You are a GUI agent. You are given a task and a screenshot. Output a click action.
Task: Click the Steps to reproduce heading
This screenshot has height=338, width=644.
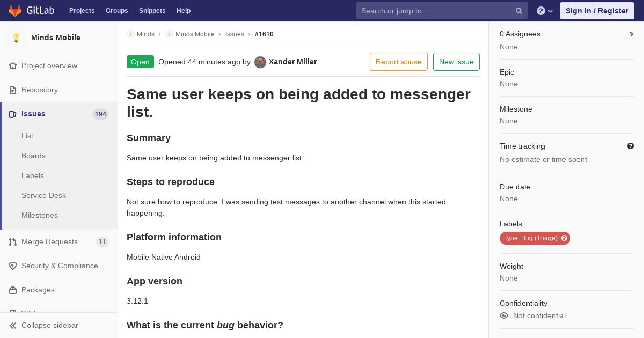click(171, 182)
